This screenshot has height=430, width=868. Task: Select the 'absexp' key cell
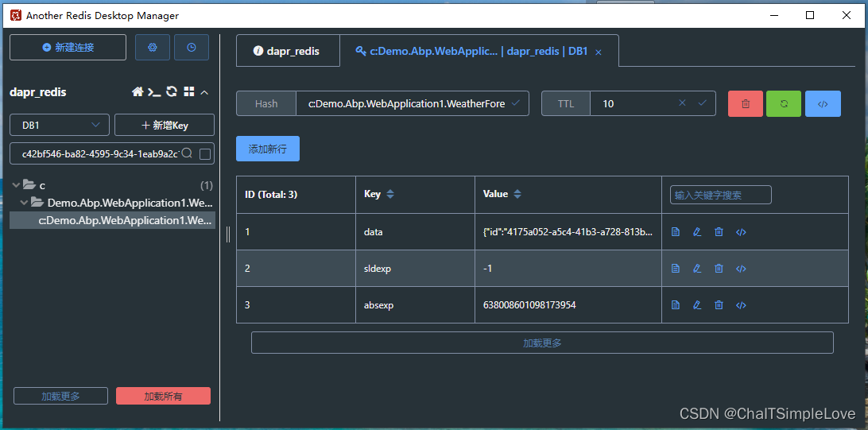click(x=415, y=305)
